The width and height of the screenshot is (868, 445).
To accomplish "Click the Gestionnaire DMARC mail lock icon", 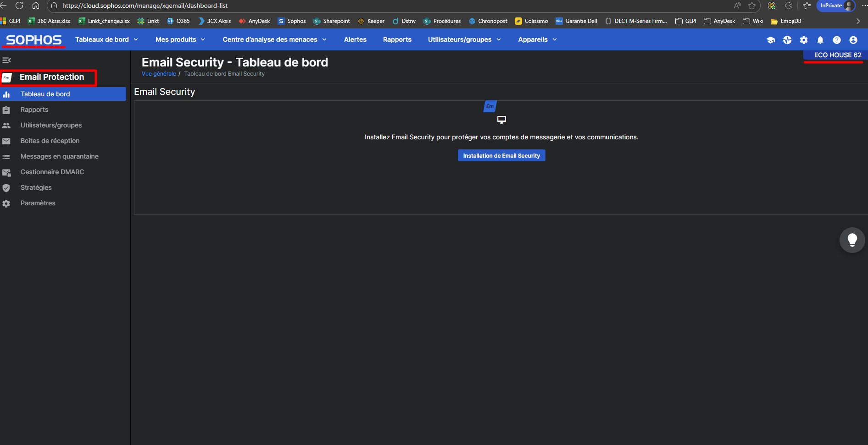I will pos(6,172).
